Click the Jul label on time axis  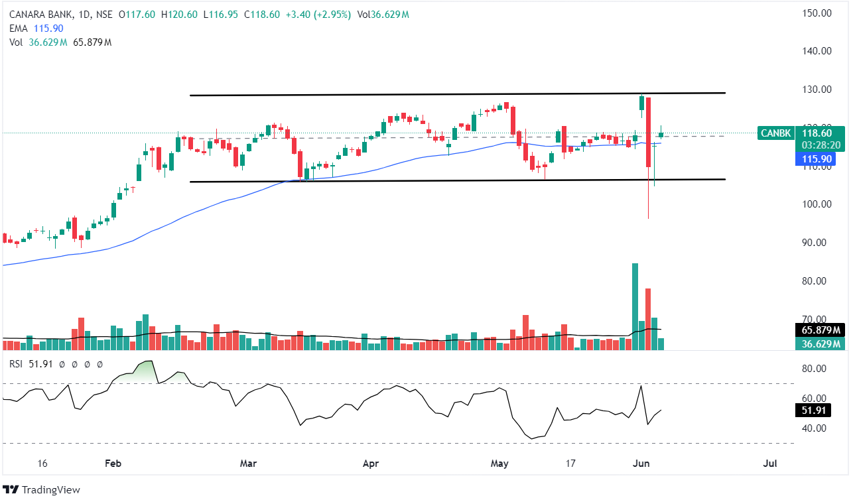pyautogui.click(x=769, y=463)
